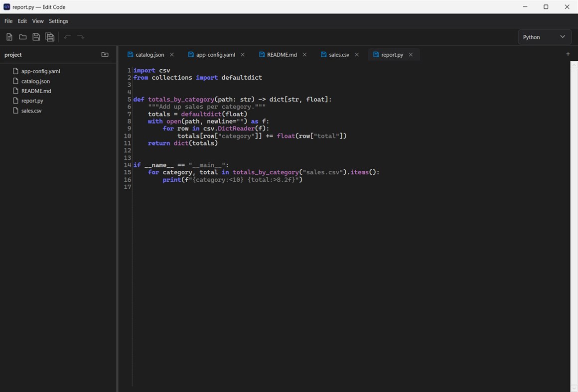
Task: Click 'totals = defaultdict(float)' line
Action: tap(198, 114)
